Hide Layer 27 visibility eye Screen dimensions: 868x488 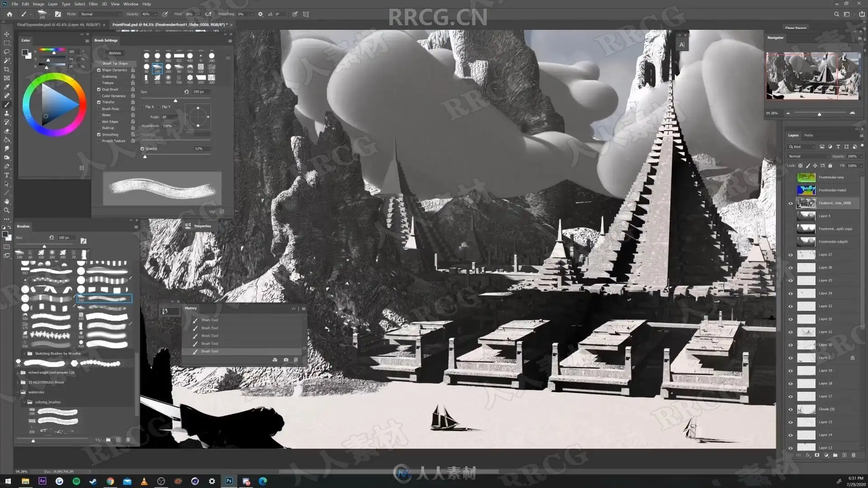tap(790, 255)
